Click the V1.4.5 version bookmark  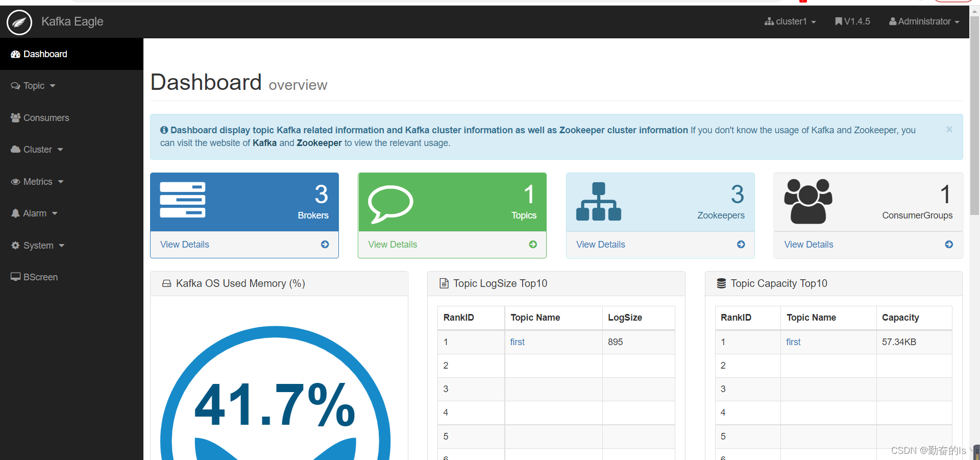tap(852, 21)
